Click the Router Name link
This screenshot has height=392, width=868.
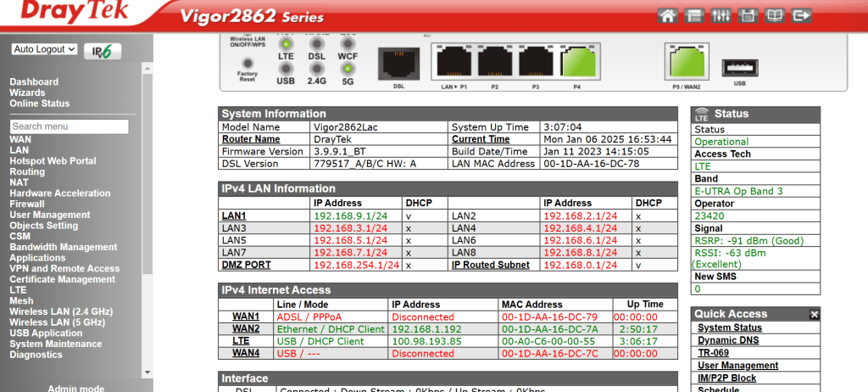251,139
